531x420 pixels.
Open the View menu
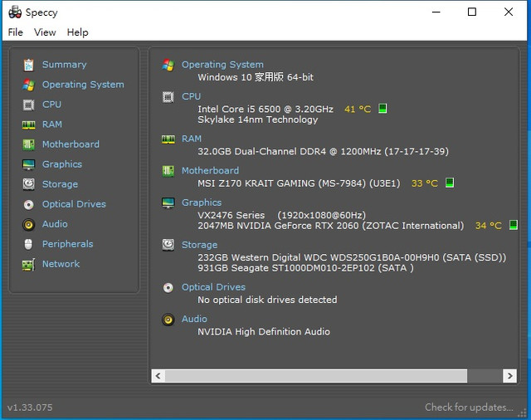point(45,32)
